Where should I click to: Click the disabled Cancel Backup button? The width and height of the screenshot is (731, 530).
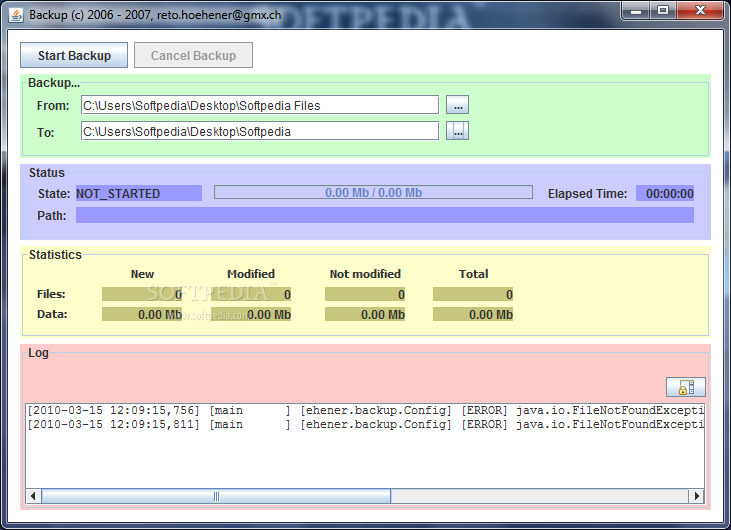[193, 55]
